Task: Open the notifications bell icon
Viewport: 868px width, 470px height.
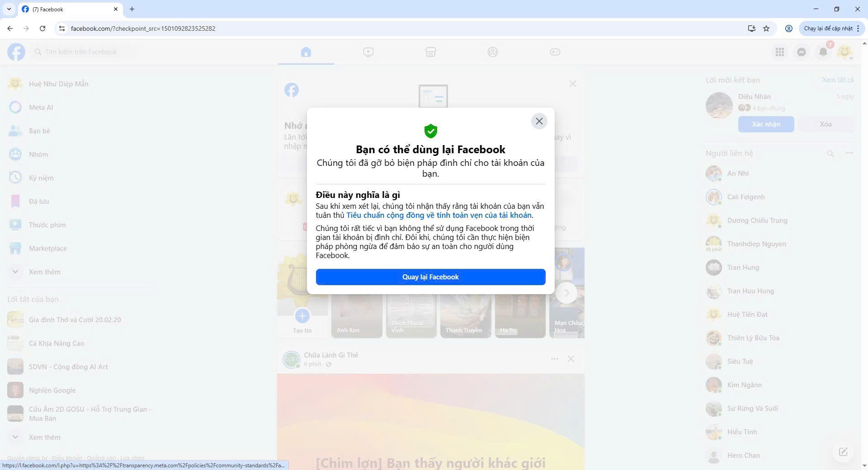Action: coord(823,52)
